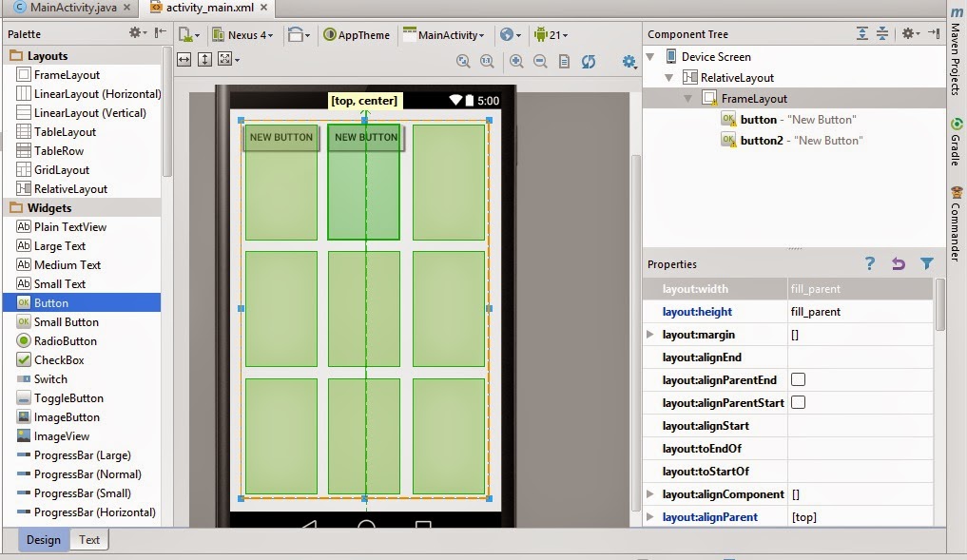Enable layout:alignParentEnd checkbox
Viewport: 967px width, 560px height.
pyautogui.click(x=797, y=379)
